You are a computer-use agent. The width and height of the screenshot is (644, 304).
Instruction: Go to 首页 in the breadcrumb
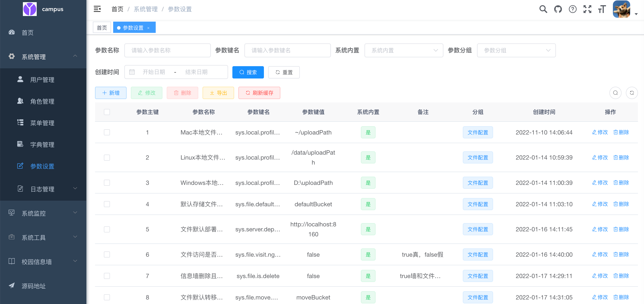117,9
